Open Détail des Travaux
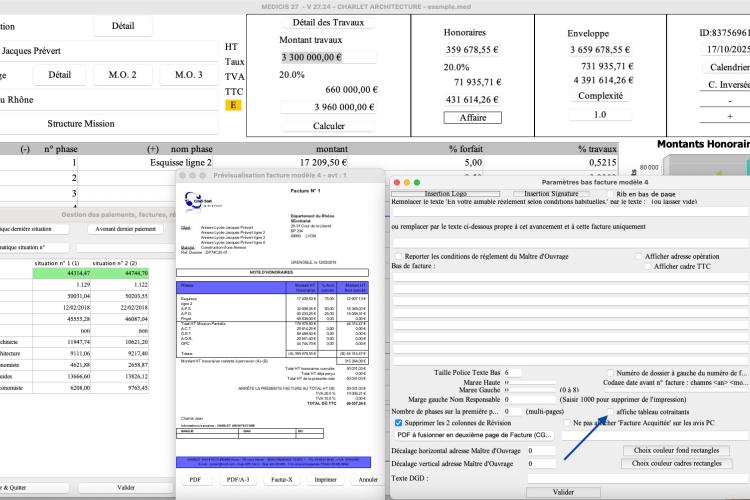Screen dimensions: 750x500 328,22
